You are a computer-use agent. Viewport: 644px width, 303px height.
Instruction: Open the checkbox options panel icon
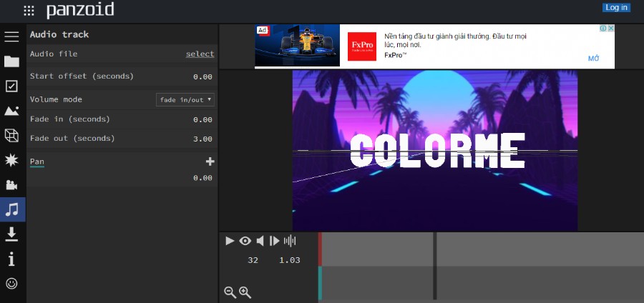pos(11,86)
